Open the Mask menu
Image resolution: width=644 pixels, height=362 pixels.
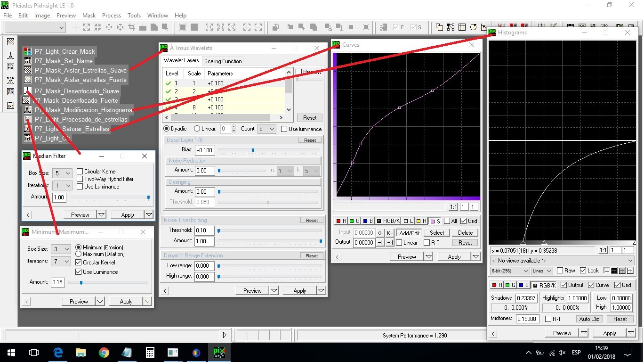[89, 15]
